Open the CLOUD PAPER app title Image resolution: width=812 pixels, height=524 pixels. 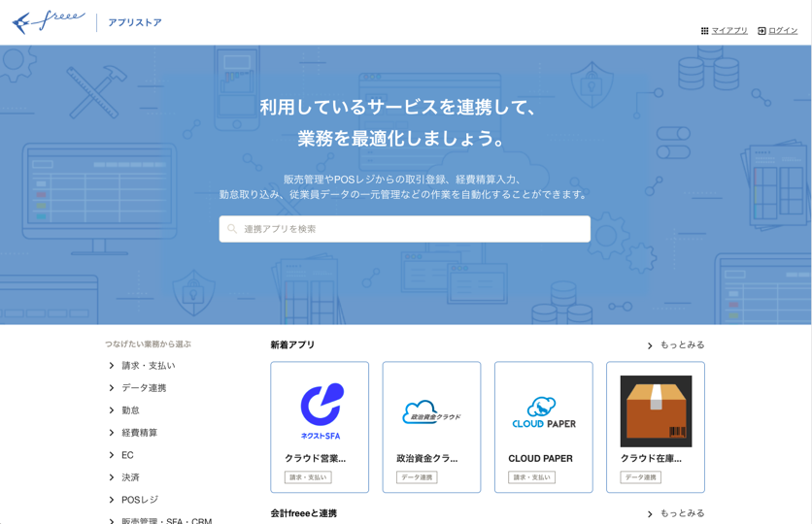point(541,458)
